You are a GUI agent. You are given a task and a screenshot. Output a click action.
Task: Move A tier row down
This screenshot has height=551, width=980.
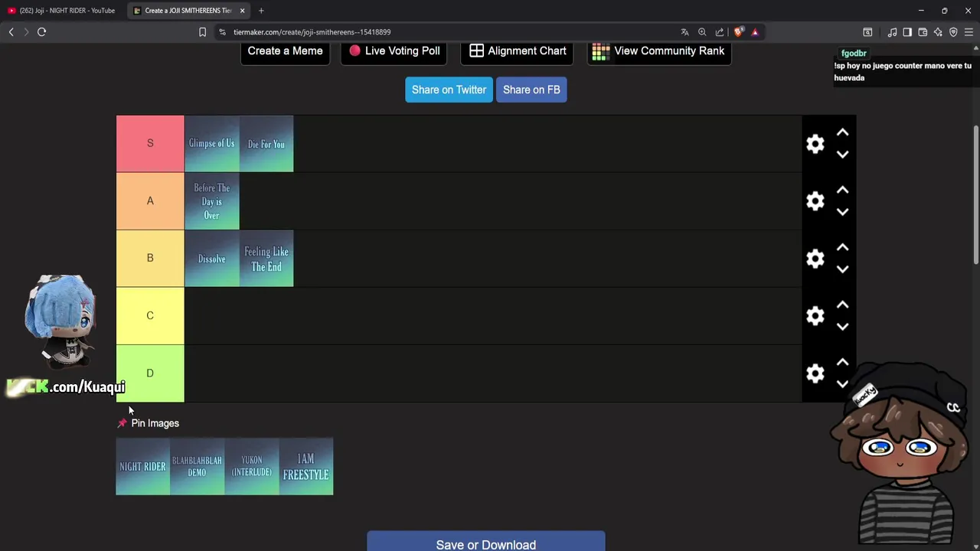tap(842, 212)
